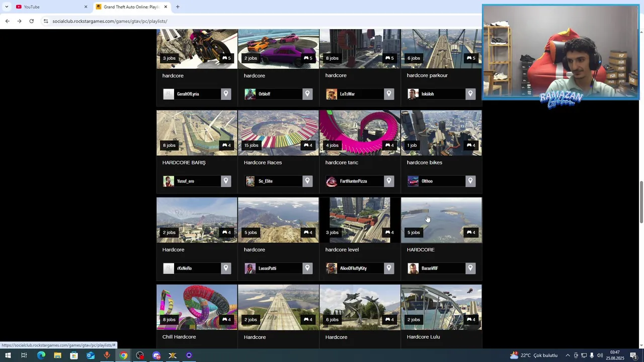The height and width of the screenshot is (362, 644).
Task: Open the Chill Hardcore playlist title
Action: 179,337
